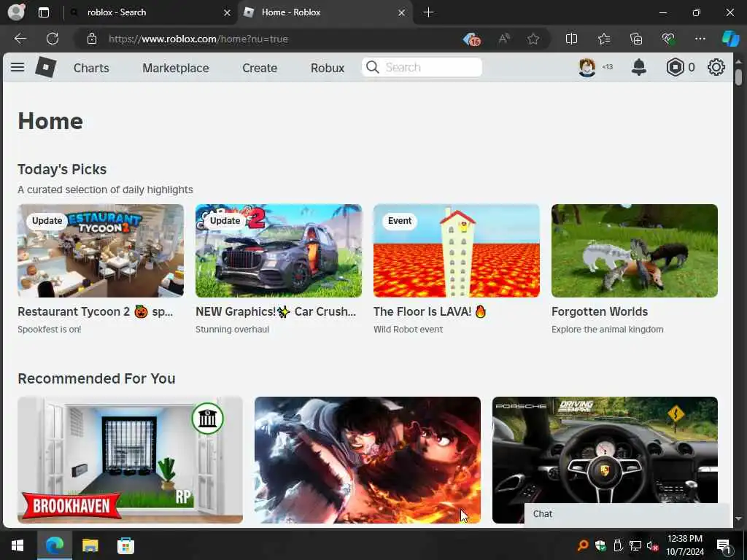Add this page to favorites star
Viewport: 747px width, 560px height.
(x=533, y=39)
